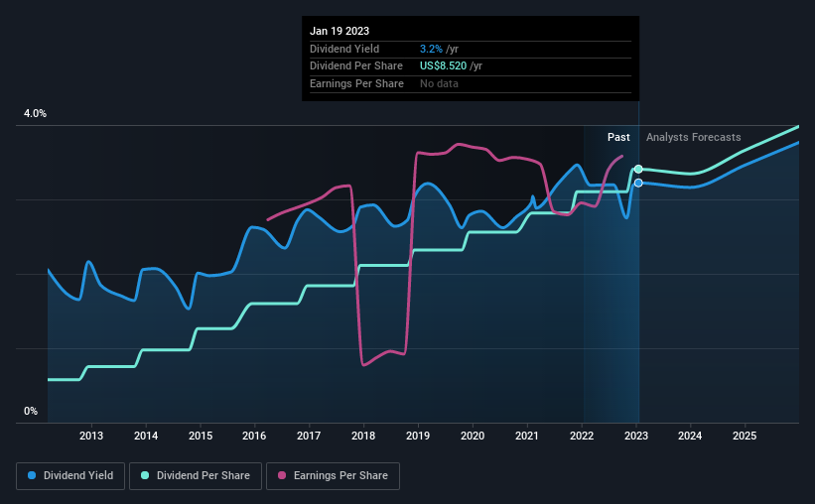The height and width of the screenshot is (504, 815).
Task: Click the Analysts Forecasts label
Action: click(693, 137)
